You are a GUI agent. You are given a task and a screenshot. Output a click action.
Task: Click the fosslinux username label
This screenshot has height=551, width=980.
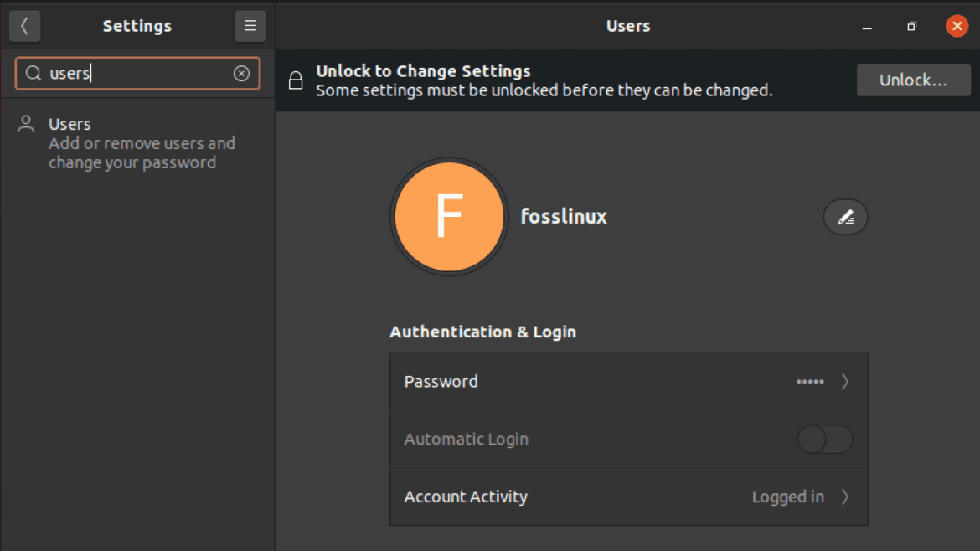(x=563, y=216)
